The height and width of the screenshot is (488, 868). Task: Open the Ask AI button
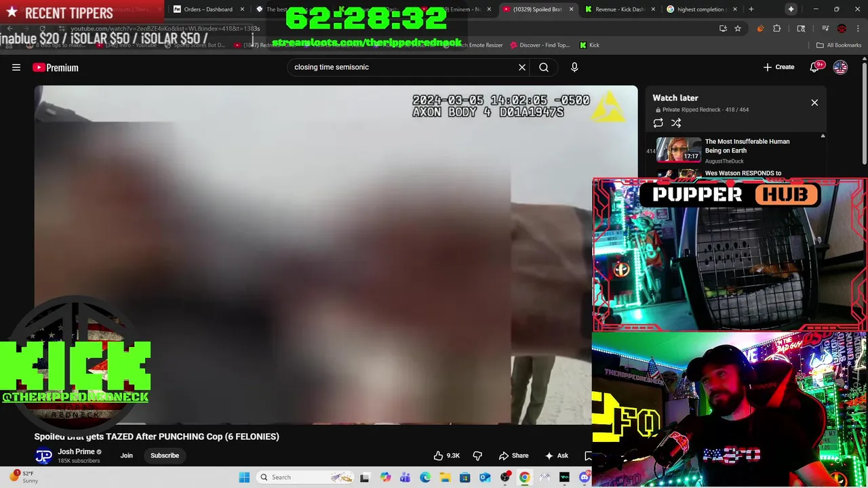(x=557, y=455)
